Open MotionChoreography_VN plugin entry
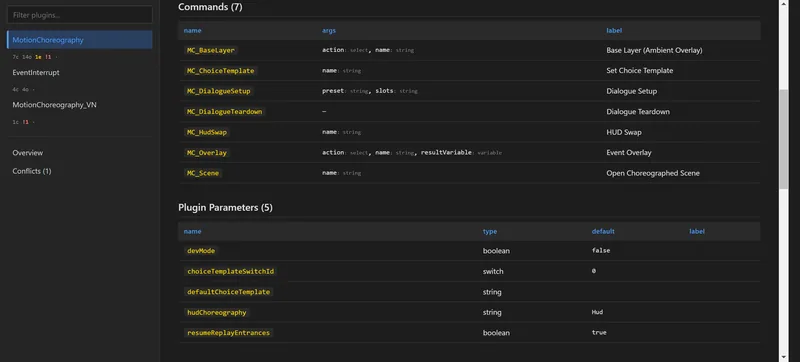This screenshot has height=362, width=800. 55,105
